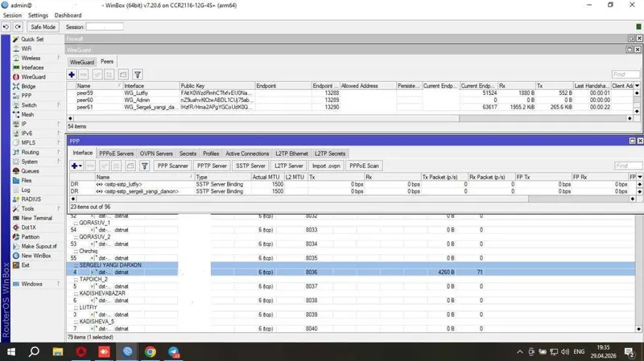Switch to OVPN Servers tab
Viewport: 644px width, 361px height.
(x=156, y=154)
